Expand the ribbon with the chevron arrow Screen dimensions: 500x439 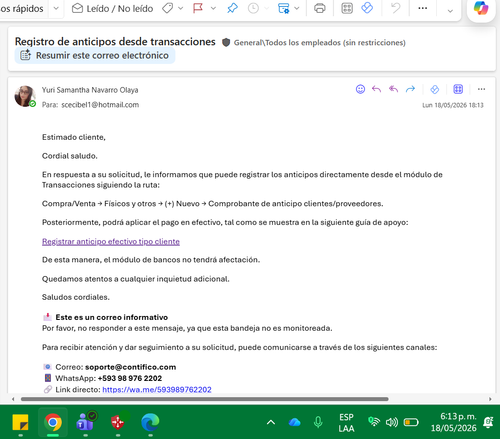point(450,11)
